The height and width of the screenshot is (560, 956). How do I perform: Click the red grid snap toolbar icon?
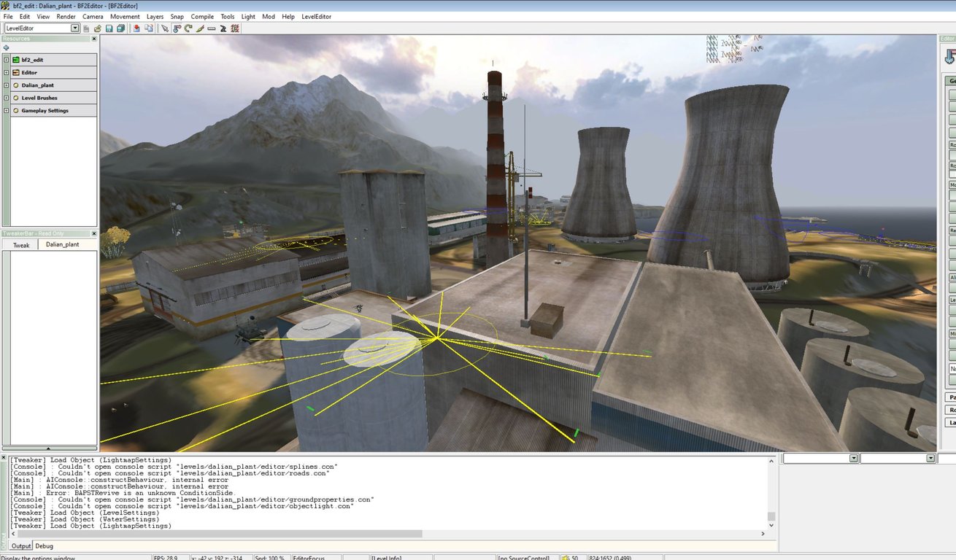click(x=235, y=28)
